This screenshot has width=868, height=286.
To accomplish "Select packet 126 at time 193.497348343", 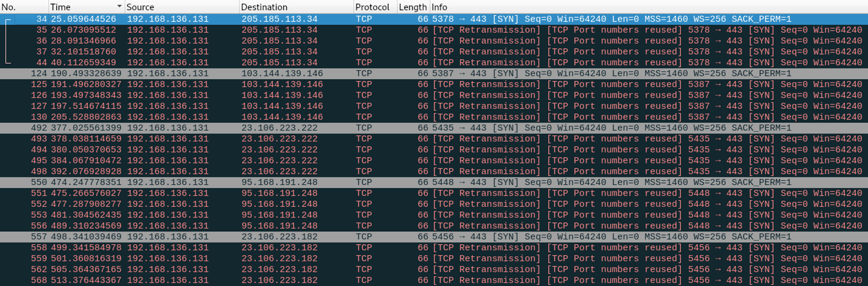I will [434, 95].
